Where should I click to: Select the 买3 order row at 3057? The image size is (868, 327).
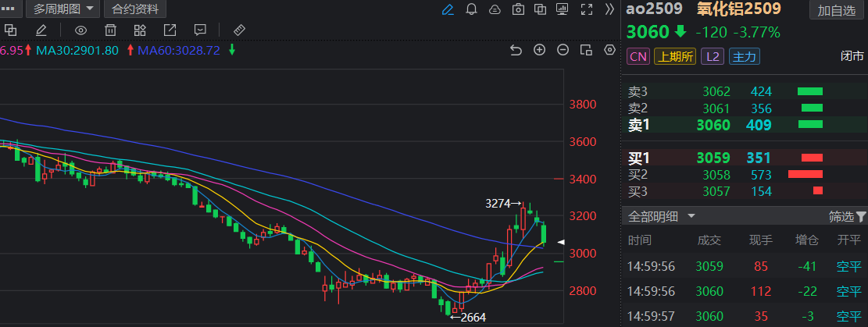pos(745,191)
